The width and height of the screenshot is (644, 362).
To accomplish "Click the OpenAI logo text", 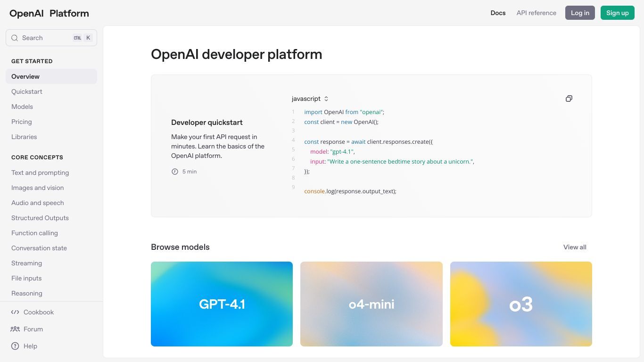I will [x=26, y=13].
